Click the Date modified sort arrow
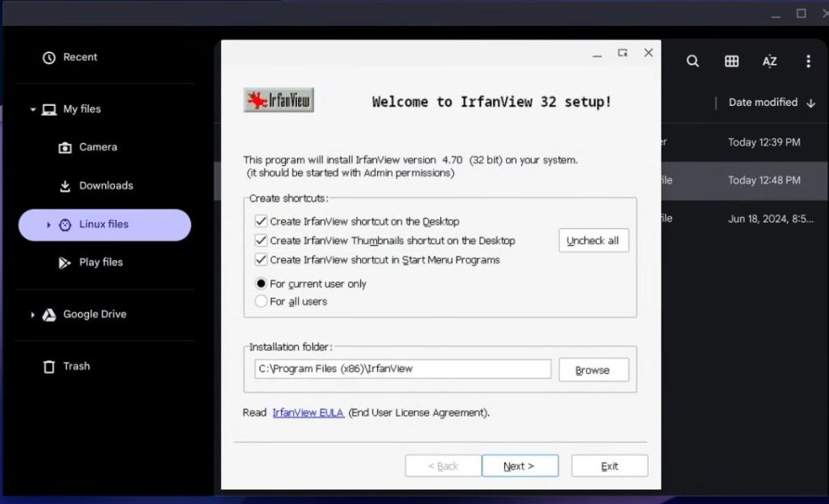This screenshot has height=504, width=829. (811, 103)
